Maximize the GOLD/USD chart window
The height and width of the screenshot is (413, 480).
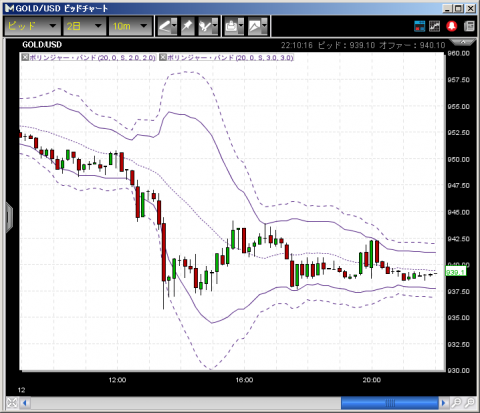pos(459,8)
